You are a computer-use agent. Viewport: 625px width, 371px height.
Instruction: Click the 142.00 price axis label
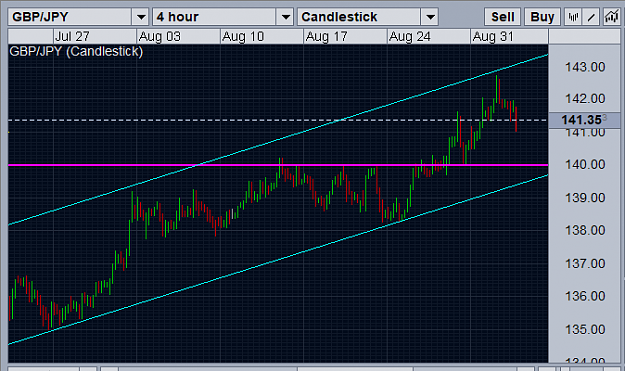tap(585, 98)
